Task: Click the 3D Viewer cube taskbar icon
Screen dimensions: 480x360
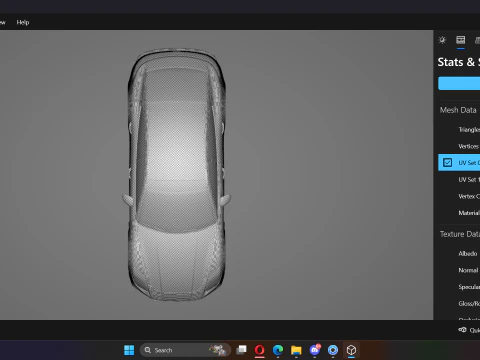Action: 351,350
